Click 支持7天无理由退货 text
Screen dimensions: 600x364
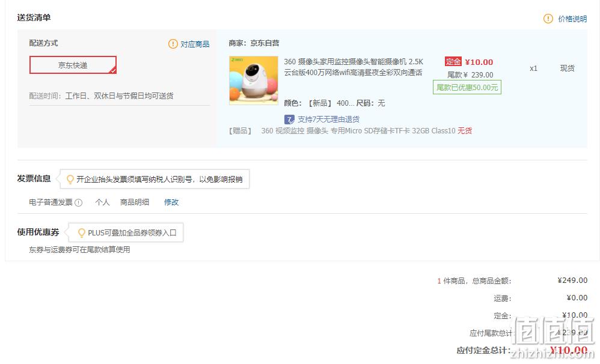coord(328,120)
